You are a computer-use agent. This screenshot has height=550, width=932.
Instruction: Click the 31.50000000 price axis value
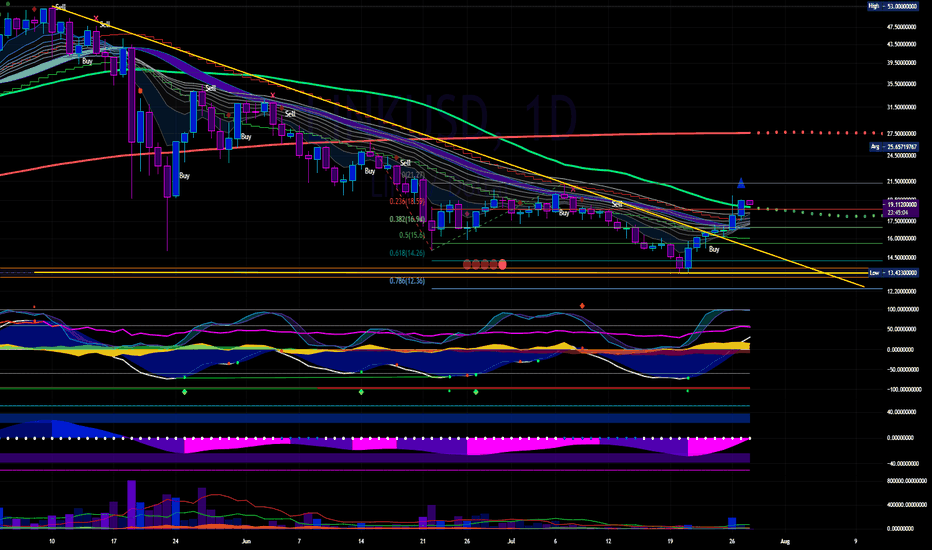click(901, 108)
